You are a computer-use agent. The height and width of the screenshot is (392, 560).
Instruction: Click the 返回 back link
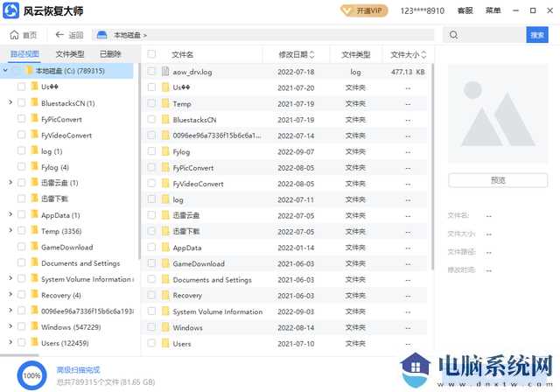click(x=76, y=35)
